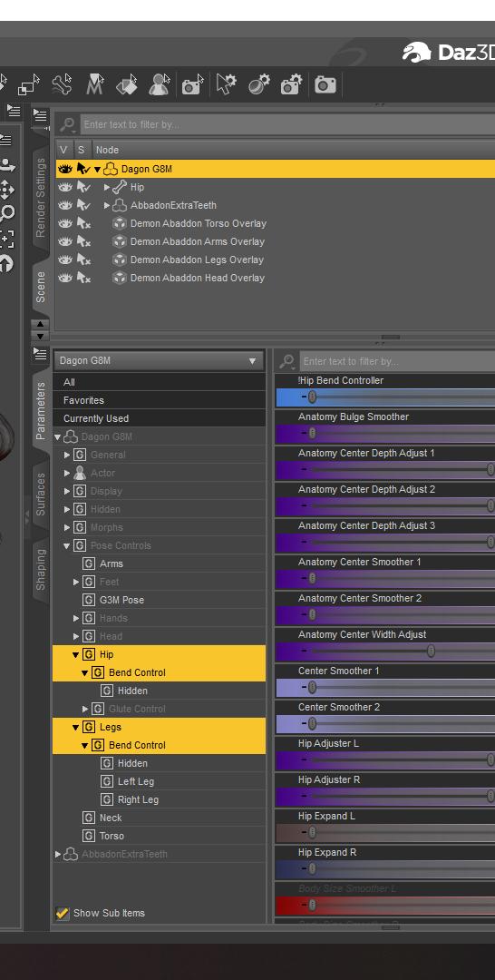This screenshot has width=495, height=980.
Task: Hide the Demon Abaddon Torso Overlay node
Action: click(x=65, y=223)
